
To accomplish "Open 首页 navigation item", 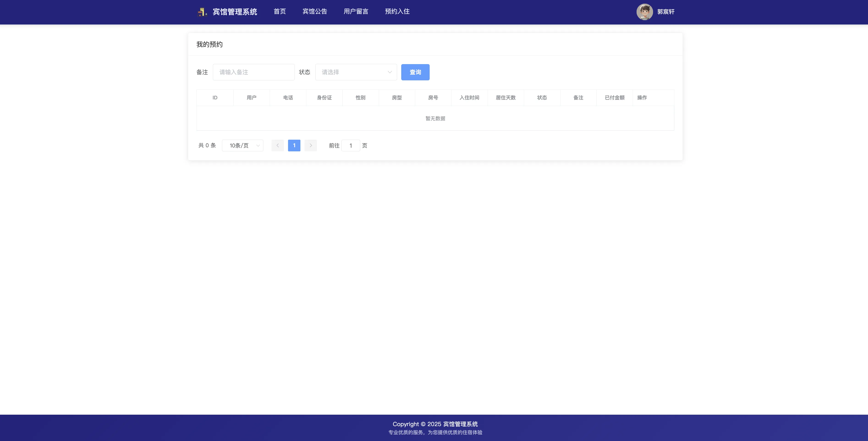I will pyautogui.click(x=280, y=11).
